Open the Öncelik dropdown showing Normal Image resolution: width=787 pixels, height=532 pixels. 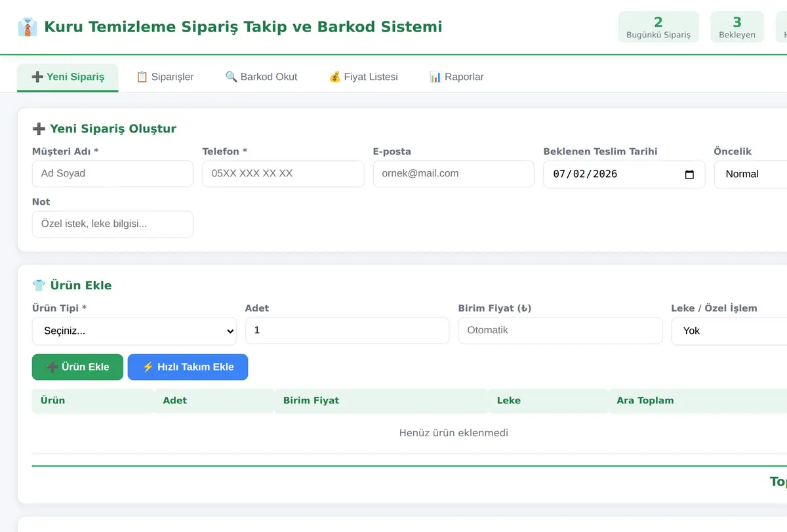click(750, 174)
